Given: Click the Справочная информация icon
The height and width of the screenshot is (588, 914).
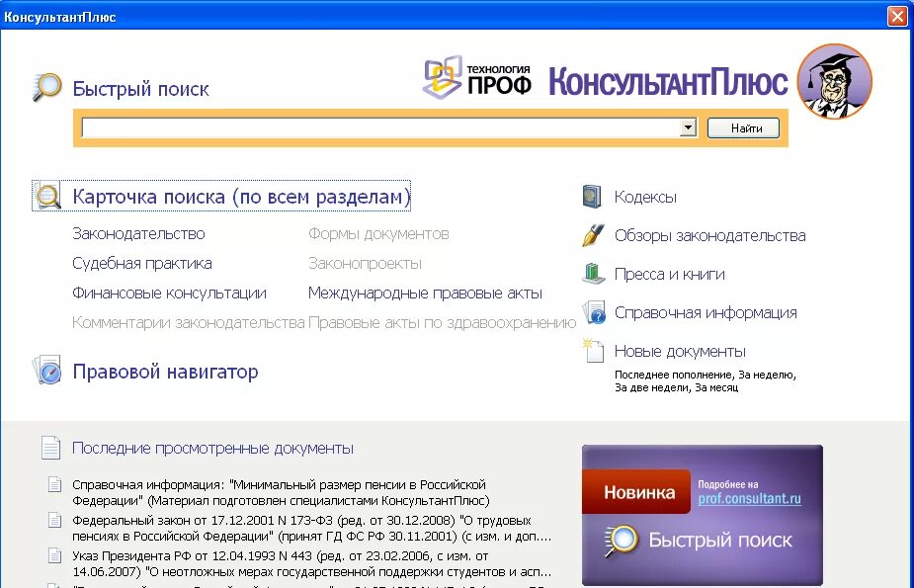Looking at the screenshot, I should 594,311.
